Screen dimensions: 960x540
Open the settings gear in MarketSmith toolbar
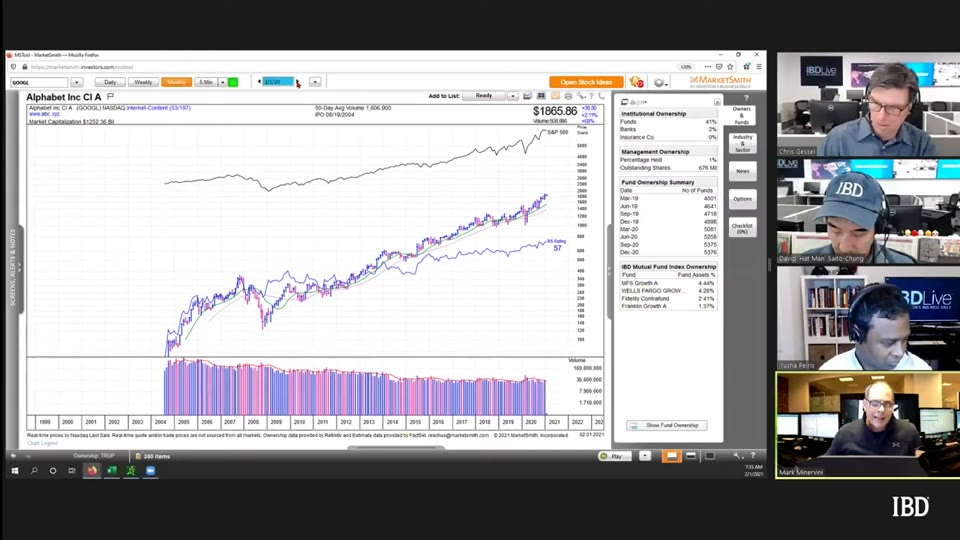(x=659, y=83)
